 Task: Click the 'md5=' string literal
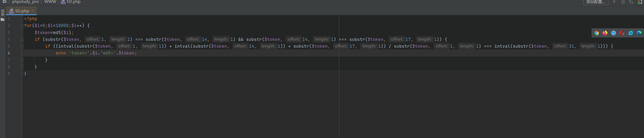tap(108, 53)
